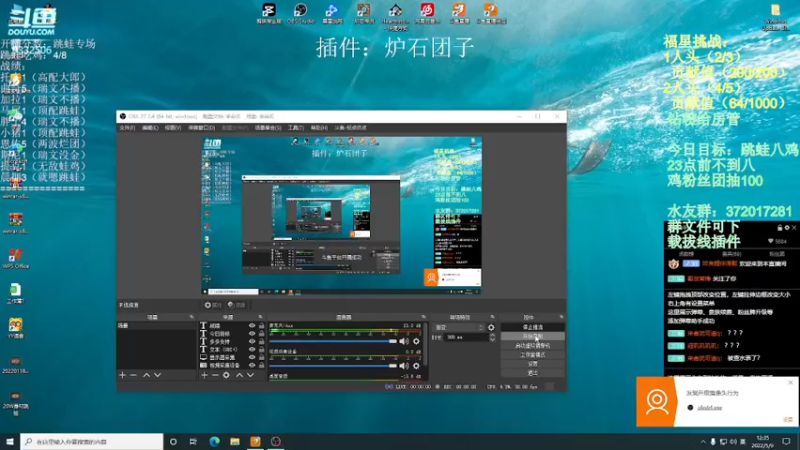Image resolution: width=800 pixels, height=450 pixels.
Task: Open Task View on the taskbar
Action: tap(193, 441)
